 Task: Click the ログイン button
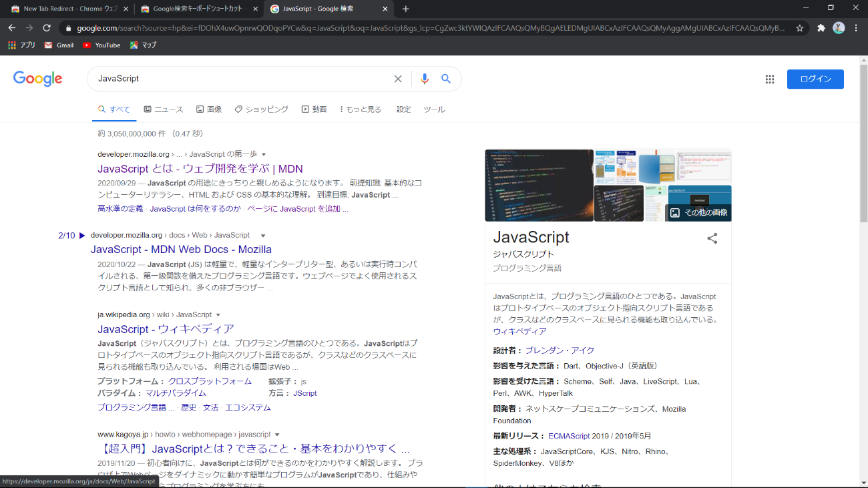click(x=815, y=79)
